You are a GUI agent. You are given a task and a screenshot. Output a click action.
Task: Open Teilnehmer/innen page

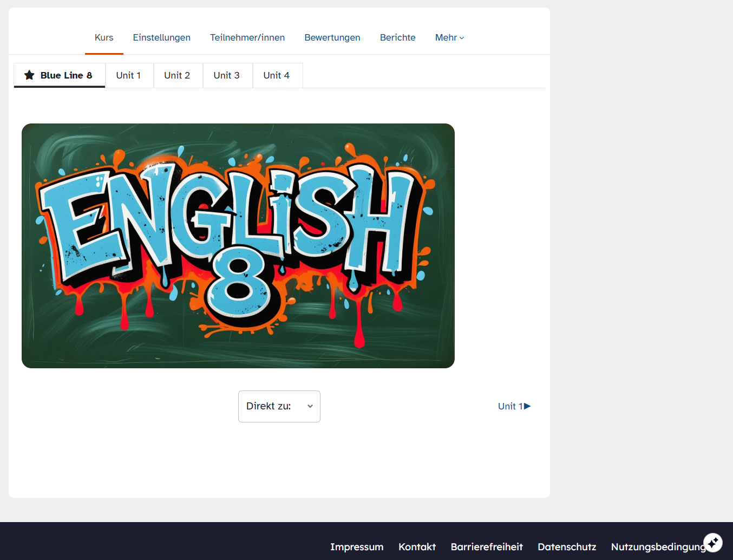pyautogui.click(x=247, y=38)
